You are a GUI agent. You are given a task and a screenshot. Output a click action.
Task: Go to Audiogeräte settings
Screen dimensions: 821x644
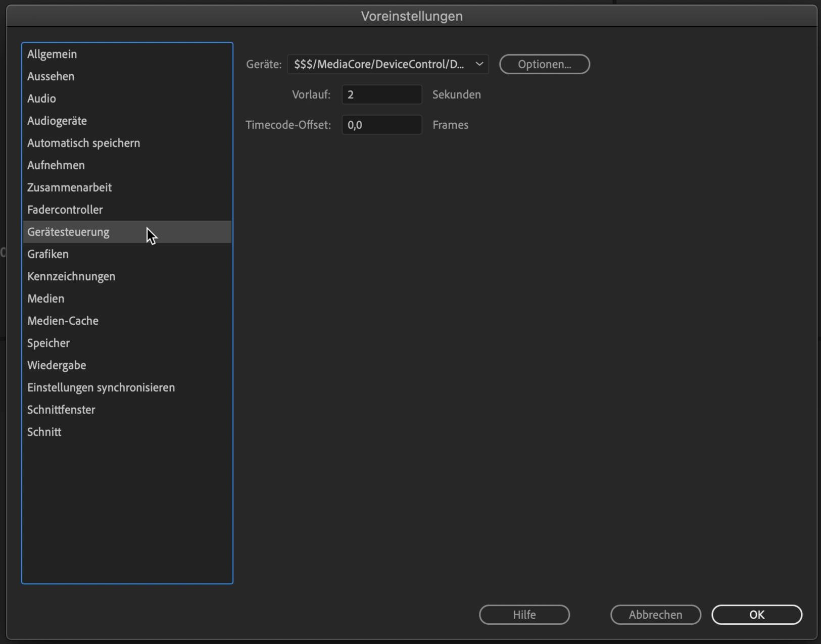57,121
